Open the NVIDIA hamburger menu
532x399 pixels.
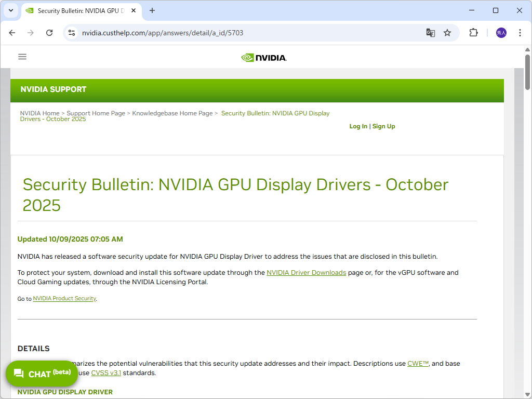(x=22, y=57)
